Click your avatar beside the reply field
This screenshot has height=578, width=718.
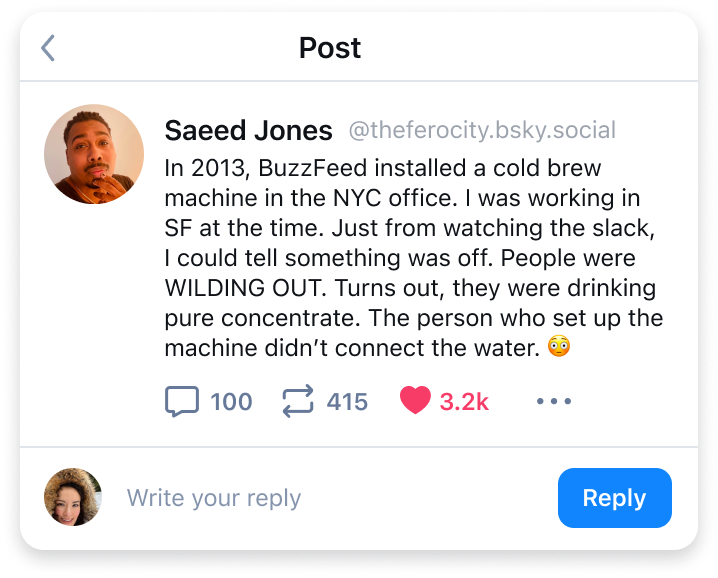pyautogui.click(x=73, y=497)
